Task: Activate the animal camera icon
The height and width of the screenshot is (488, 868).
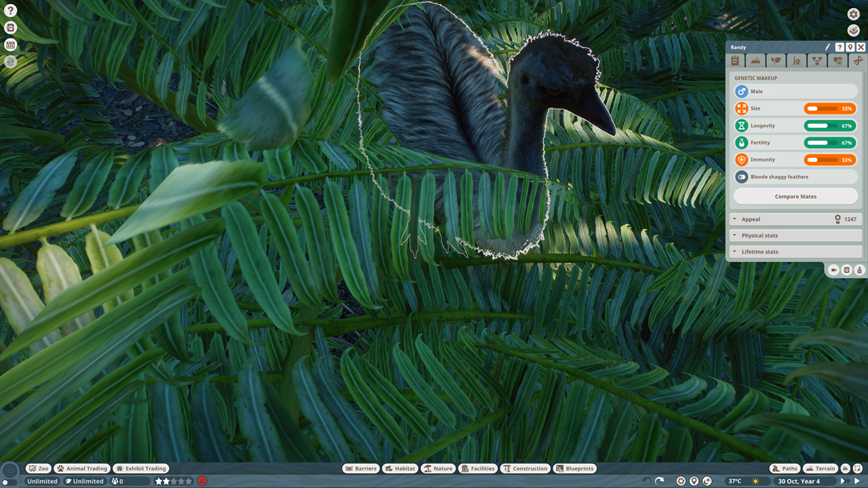Action: [x=834, y=270]
